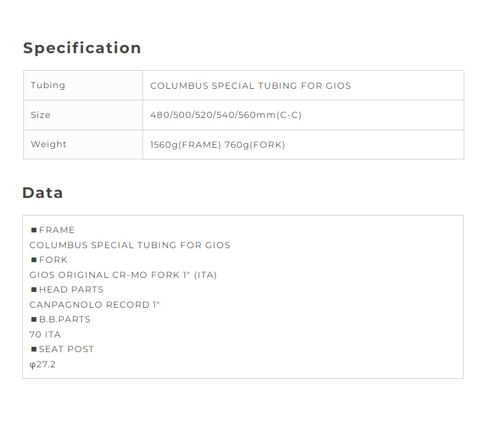The height and width of the screenshot is (428, 504).
Task: Click the square bullet beside B.B.PARTS
Action: point(34,319)
